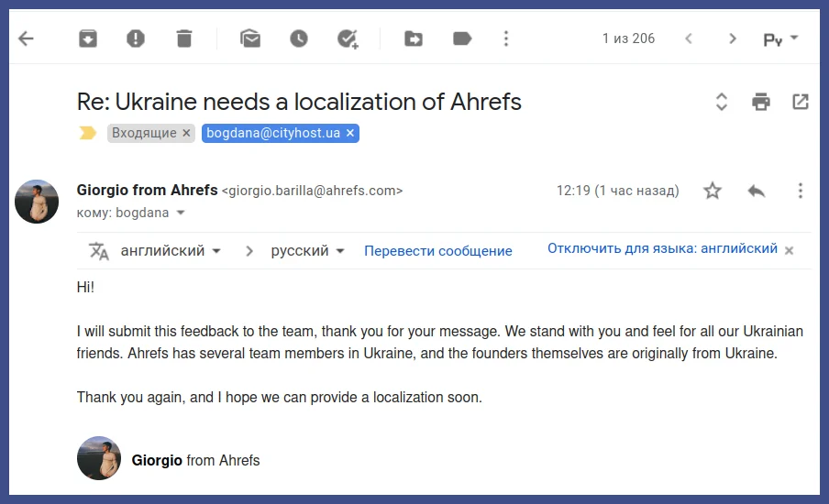
Task: Report this email as spam
Action: 136,38
